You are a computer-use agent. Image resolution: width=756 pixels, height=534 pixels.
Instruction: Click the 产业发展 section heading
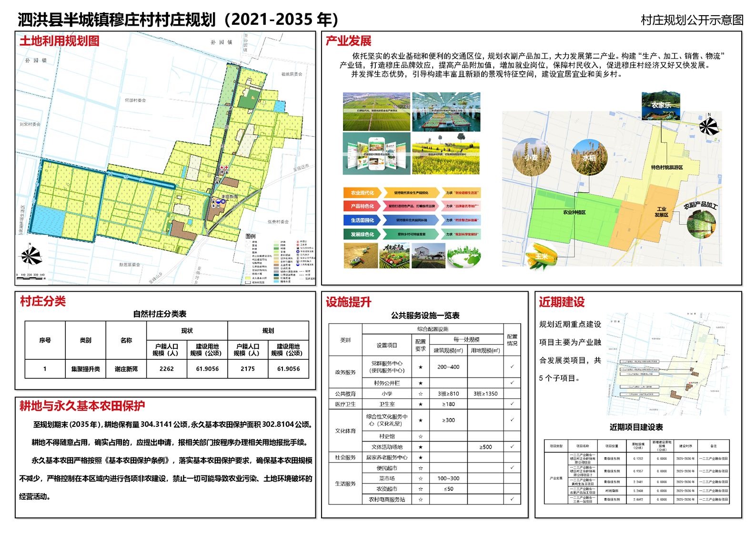[x=348, y=41]
